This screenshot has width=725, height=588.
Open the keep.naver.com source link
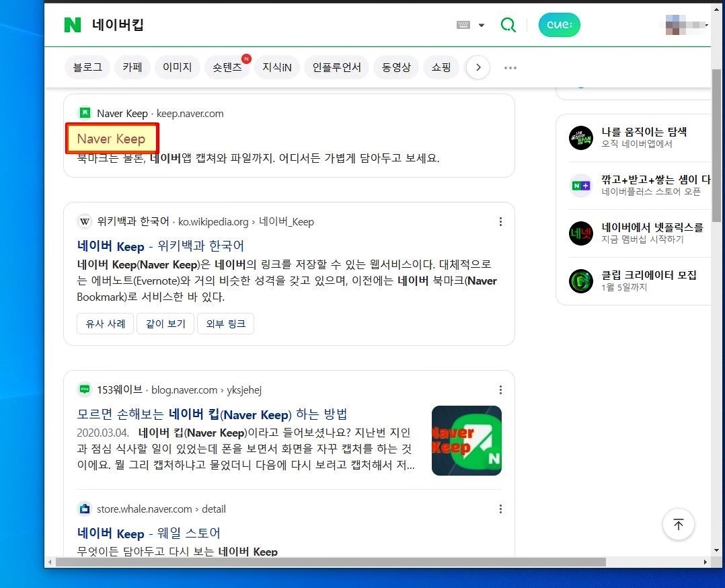click(x=190, y=113)
